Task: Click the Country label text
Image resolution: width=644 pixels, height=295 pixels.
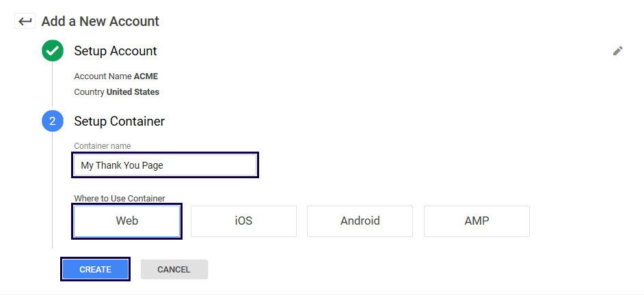Action: (x=89, y=92)
